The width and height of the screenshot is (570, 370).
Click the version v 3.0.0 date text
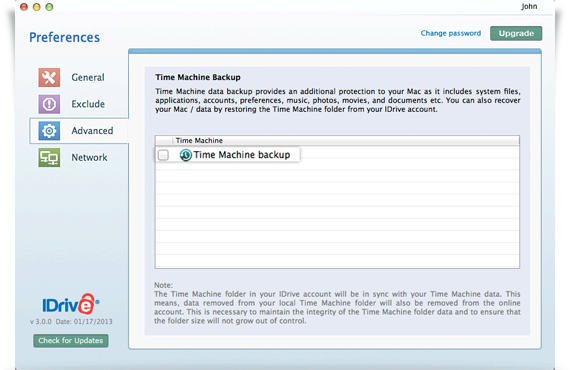(71, 322)
